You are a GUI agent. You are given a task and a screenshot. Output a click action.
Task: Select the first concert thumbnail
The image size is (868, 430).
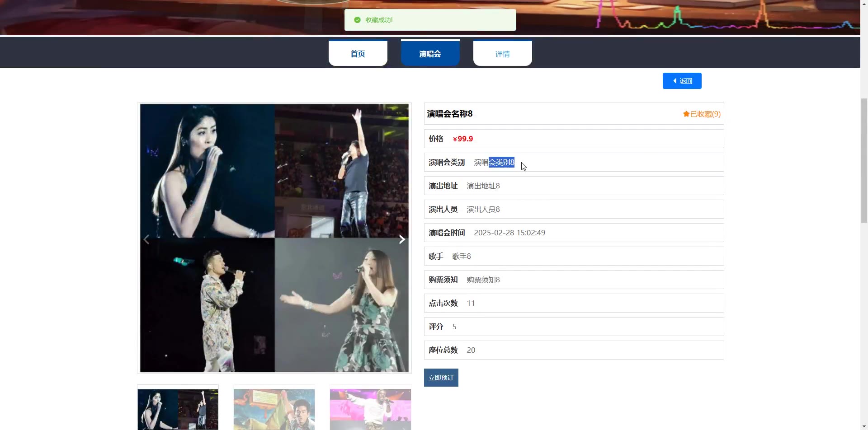[178, 409]
